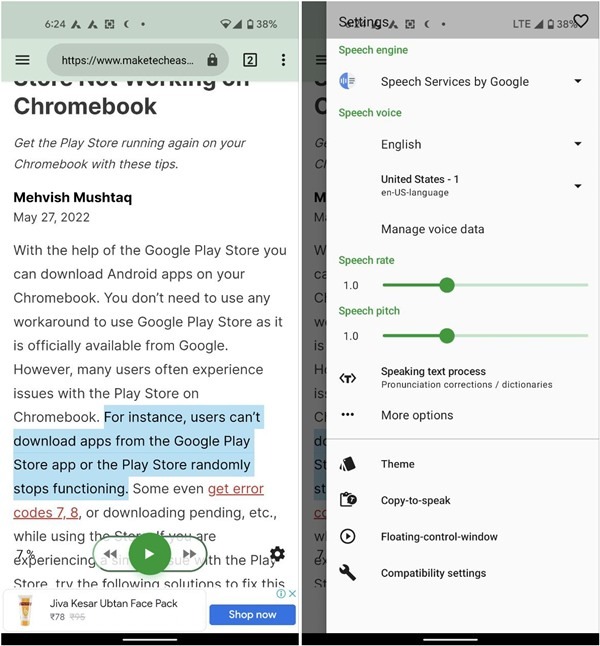Tap the 'Speech engine' section heading
600x646 pixels.
[373, 50]
